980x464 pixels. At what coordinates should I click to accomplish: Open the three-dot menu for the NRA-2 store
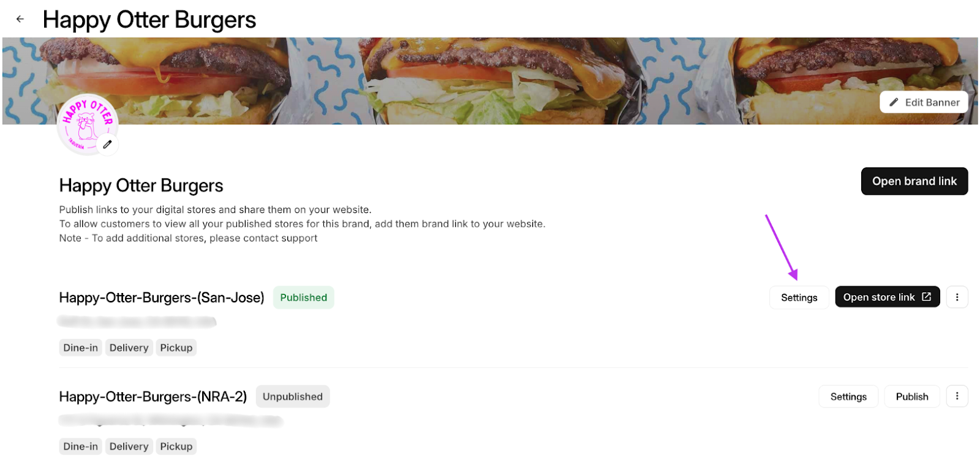[957, 396]
